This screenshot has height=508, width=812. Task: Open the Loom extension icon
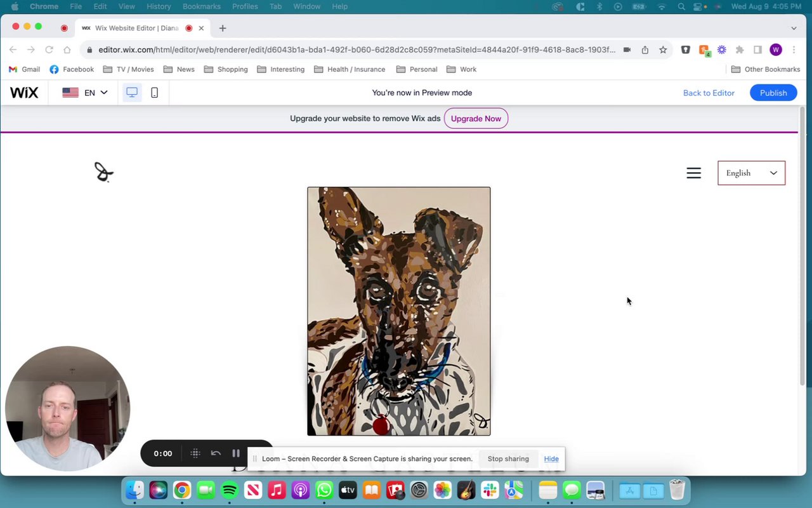tap(722, 50)
